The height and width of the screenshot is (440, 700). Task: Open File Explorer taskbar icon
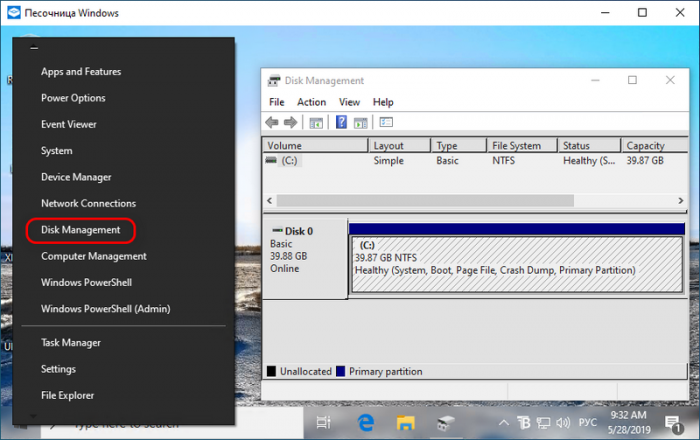[x=405, y=423]
